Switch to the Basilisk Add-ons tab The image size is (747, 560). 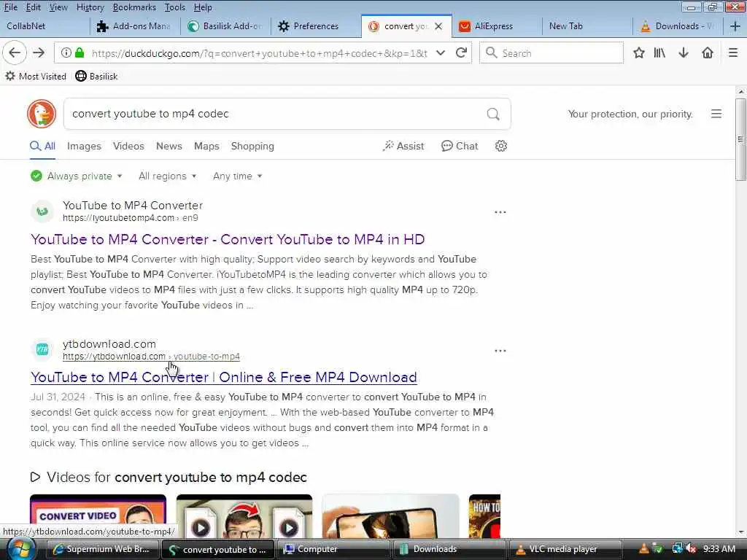[x=225, y=26]
